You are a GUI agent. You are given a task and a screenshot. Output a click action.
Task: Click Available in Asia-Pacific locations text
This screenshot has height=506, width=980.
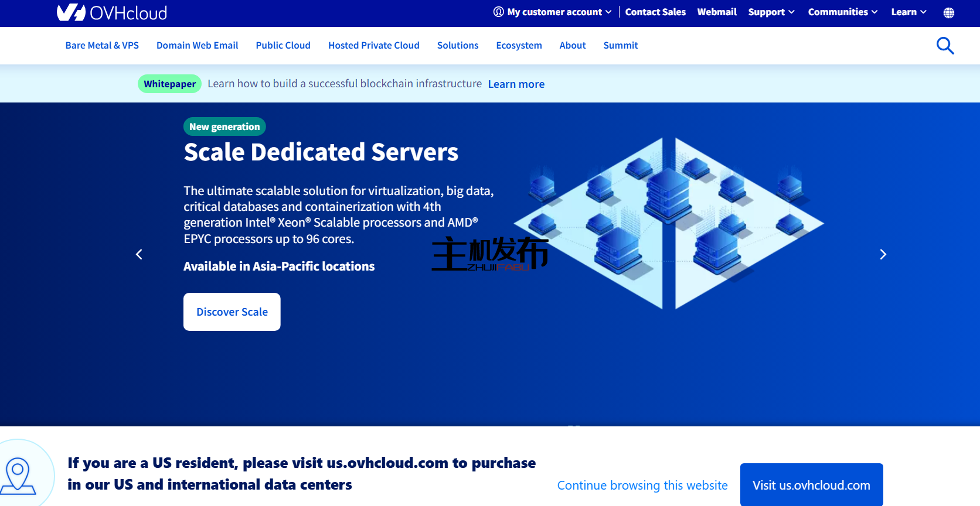pos(279,266)
